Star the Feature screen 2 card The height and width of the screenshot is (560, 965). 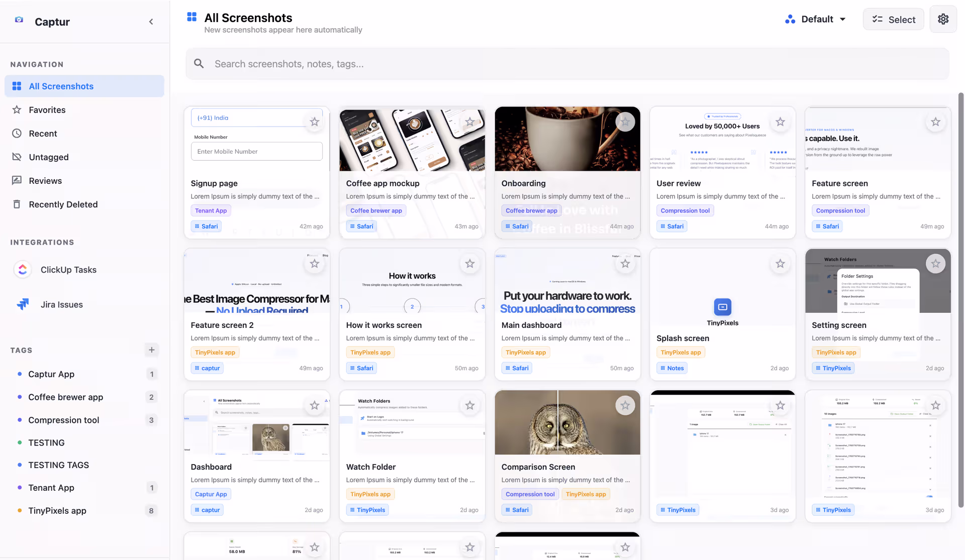[315, 263]
